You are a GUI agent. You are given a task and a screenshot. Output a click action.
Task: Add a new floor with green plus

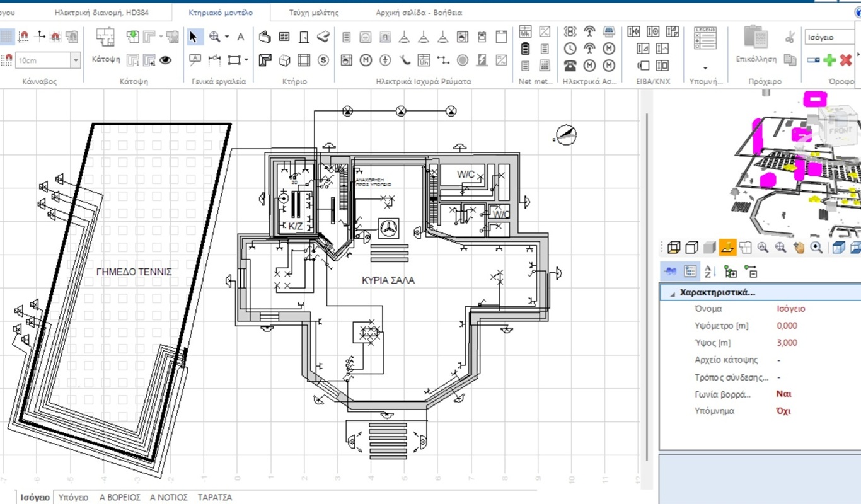830,60
